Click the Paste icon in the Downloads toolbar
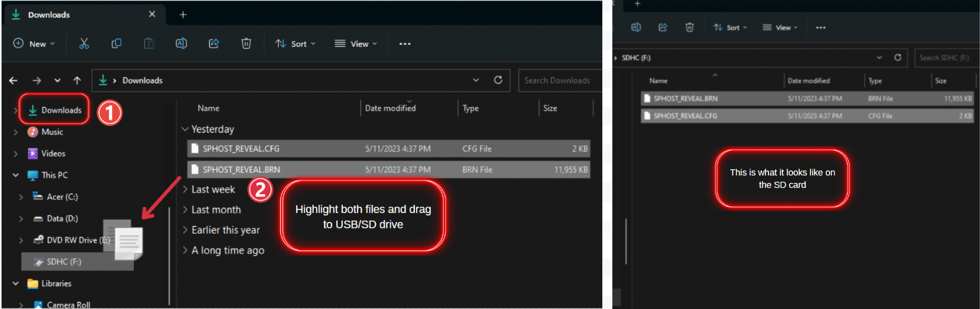Viewport: 980px width, 309px height. [149, 43]
